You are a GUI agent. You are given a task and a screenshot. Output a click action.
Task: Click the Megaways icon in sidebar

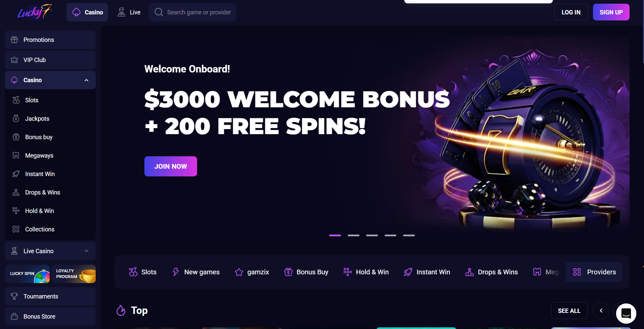click(16, 155)
